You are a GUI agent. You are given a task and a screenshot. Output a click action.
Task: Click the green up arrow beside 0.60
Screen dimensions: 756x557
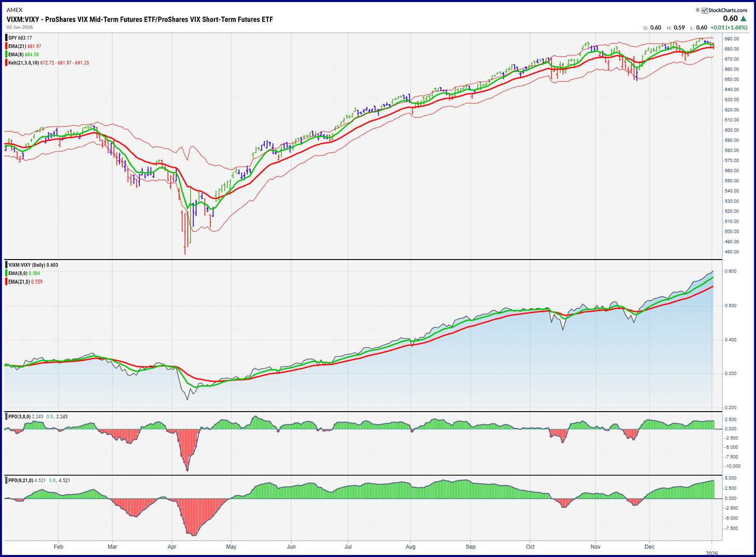(x=744, y=19)
